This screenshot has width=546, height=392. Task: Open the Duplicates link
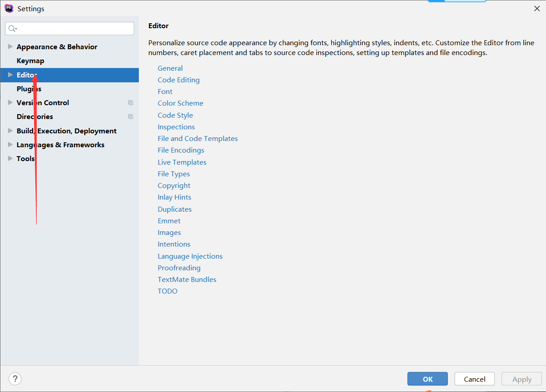(x=175, y=209)
